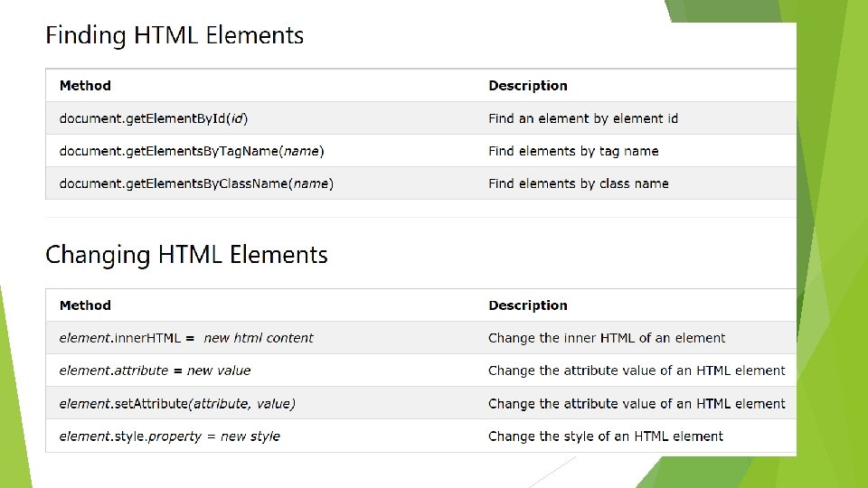Click the Description header in first table

(x=527, y=86)
